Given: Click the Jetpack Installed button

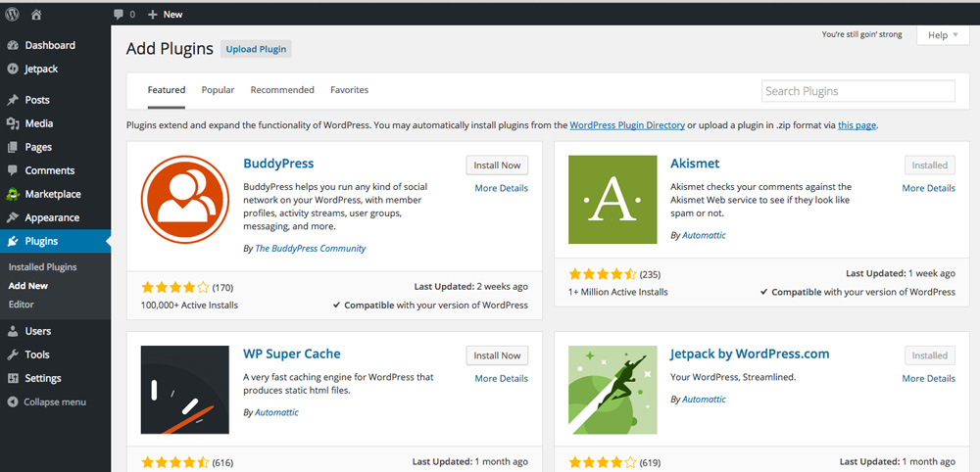Looking at the screenshot, I should coord(930,355).
